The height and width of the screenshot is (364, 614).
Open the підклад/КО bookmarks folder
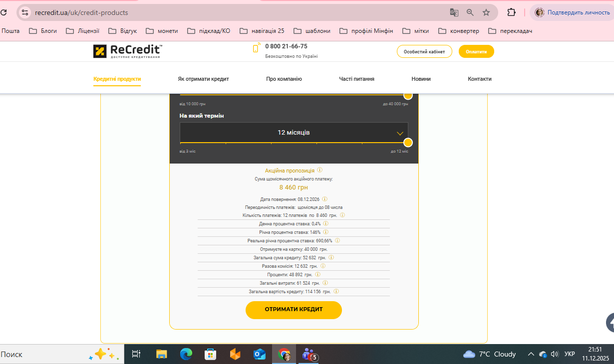coord(209,31)
